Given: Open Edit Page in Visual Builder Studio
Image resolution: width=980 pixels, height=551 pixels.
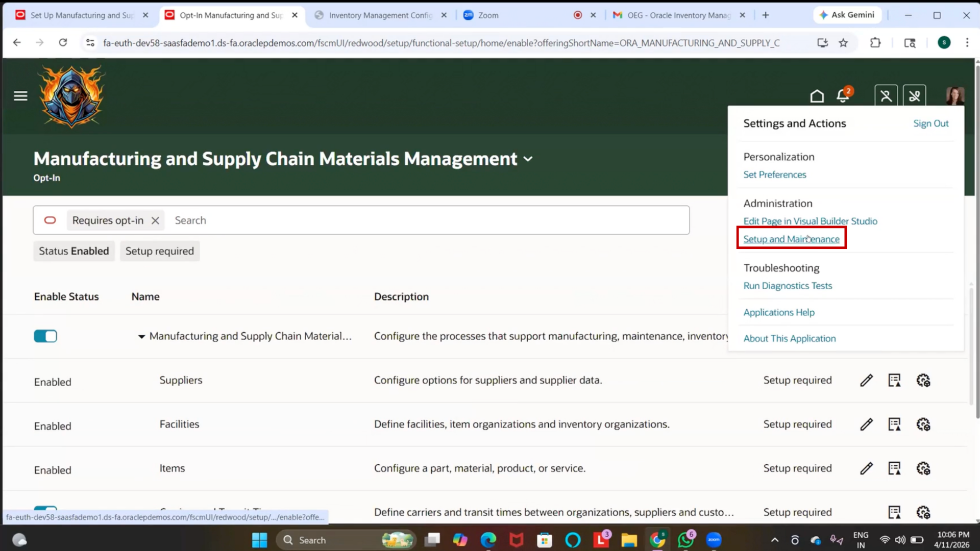Looking at the screenshot, I should [x=810, y=221].
